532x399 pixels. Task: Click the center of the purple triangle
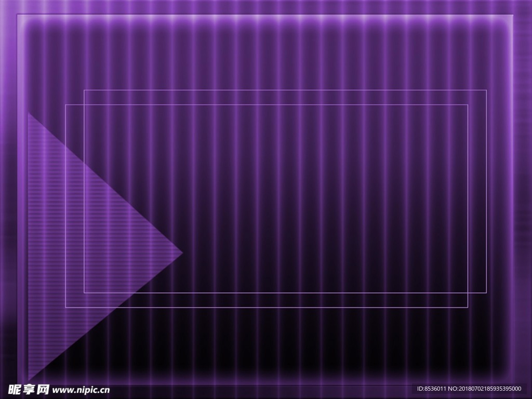tap(79, 249)
